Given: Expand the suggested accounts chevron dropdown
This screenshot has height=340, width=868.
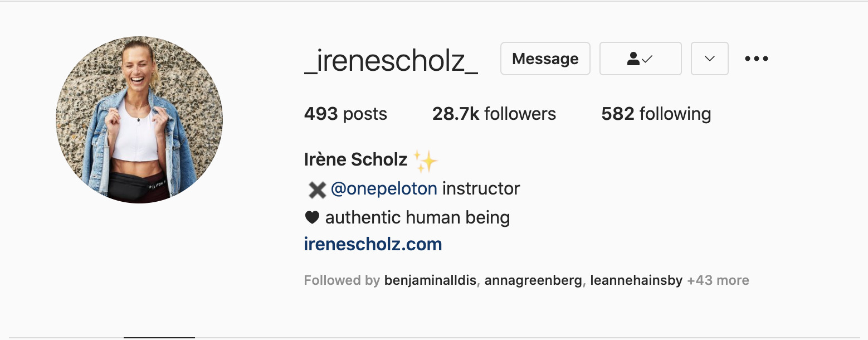Looking at the screenshot, I should [x=709, y=59].
